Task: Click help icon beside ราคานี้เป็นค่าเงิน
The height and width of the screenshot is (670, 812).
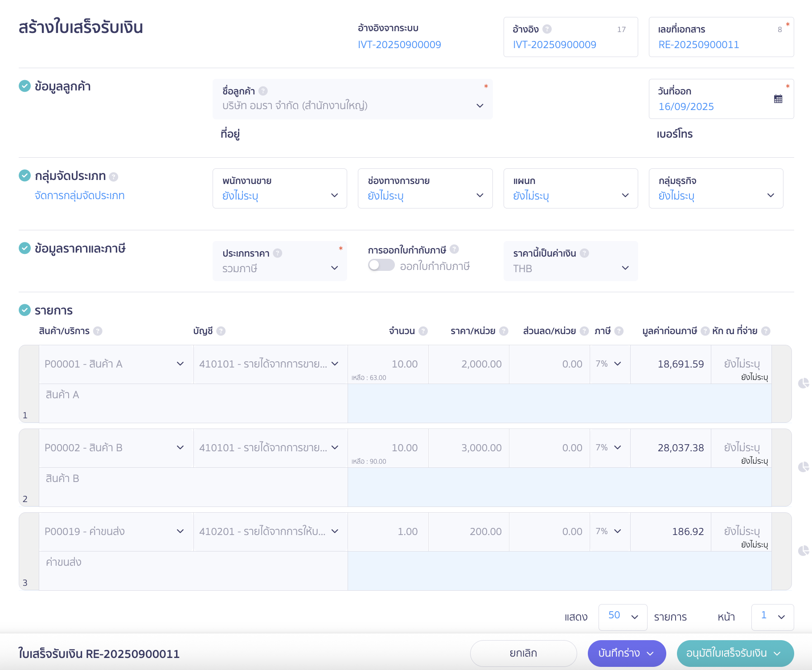Action: pos(584,253)
